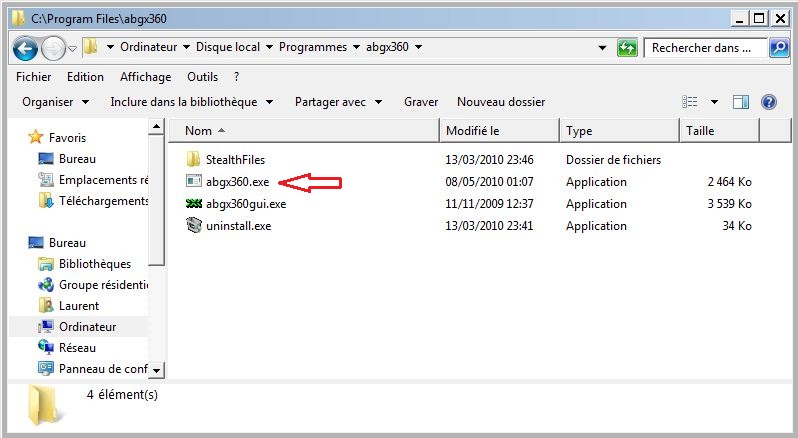Open the view options dropdown arrow
Image resolution: width=798 pixels, height=438 pixels.
coord(715,102)
